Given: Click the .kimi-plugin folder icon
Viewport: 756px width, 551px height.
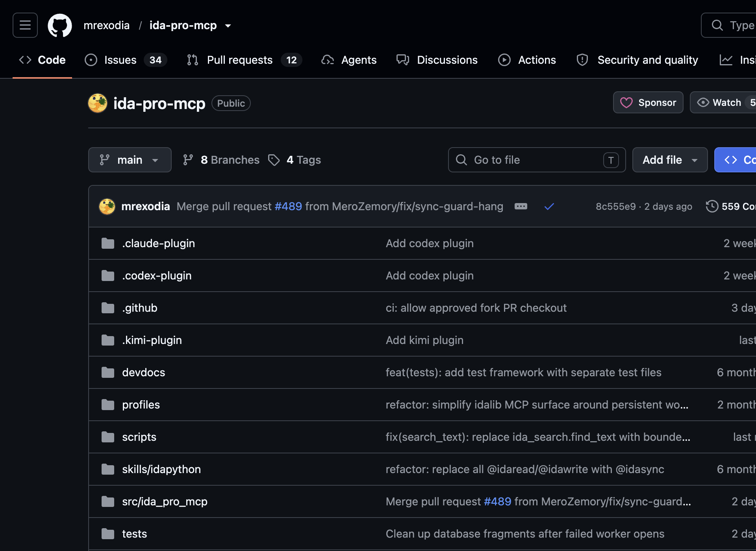Looking at the screenshot, I should pyautogui.click(x=108, y=340).
